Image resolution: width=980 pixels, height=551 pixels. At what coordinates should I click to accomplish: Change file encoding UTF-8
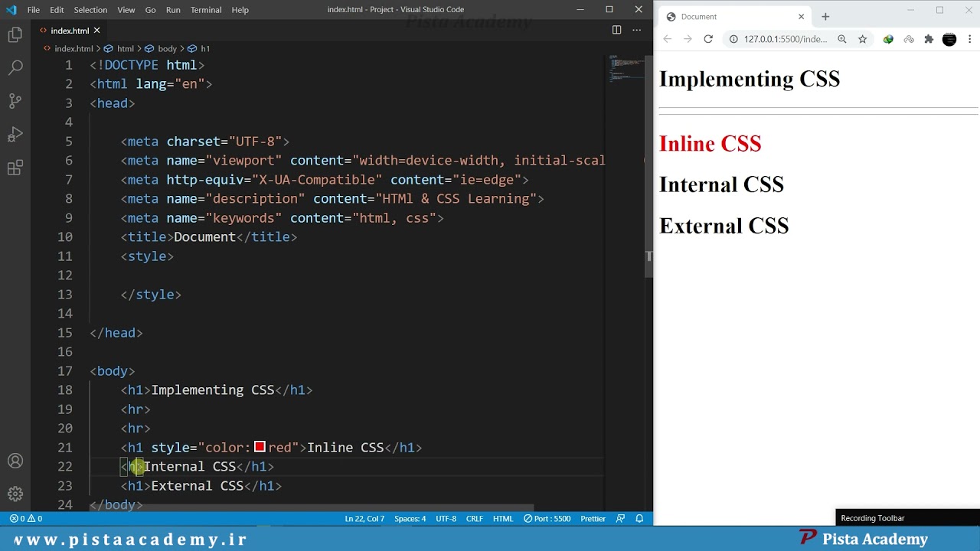tap(446, 519)
